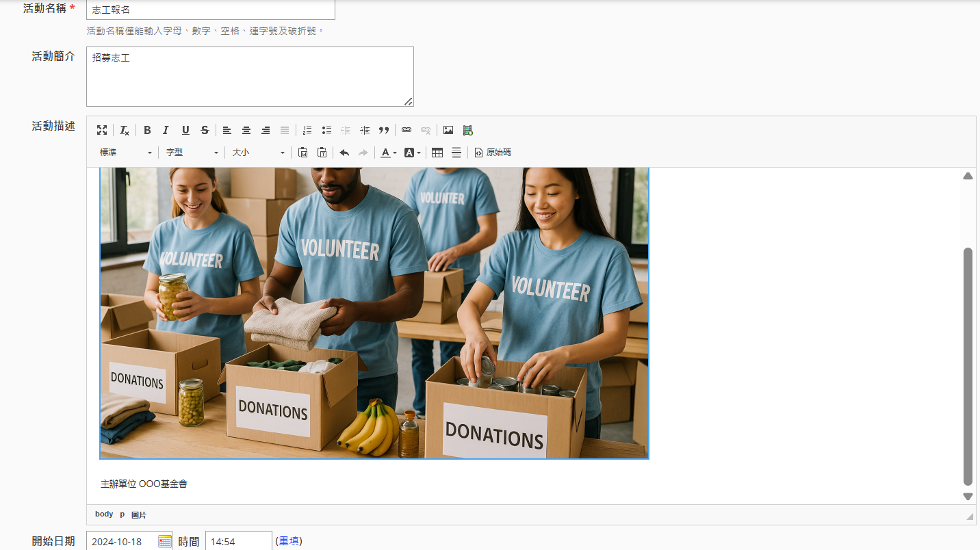Open the 字型 font dropdown
Viewport: 980px width, 550px height.
coord(192,153)
